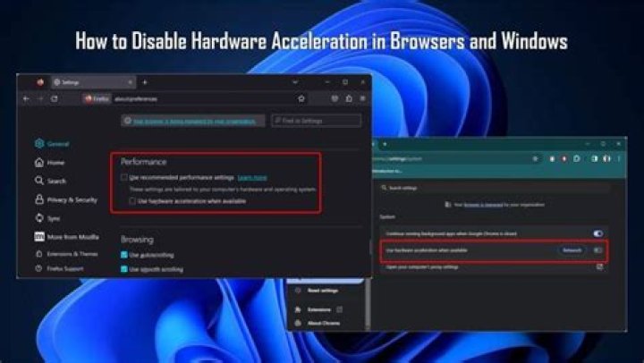Bookmark page with Firefox star icon
The height and width of the screenshot is (363, 644).
tap(301, 98)
